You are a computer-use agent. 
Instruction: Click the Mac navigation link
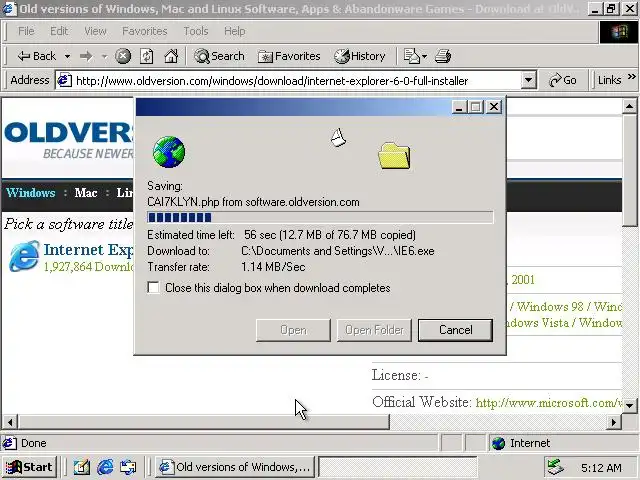pyautogui.click(x=86, y=193)
